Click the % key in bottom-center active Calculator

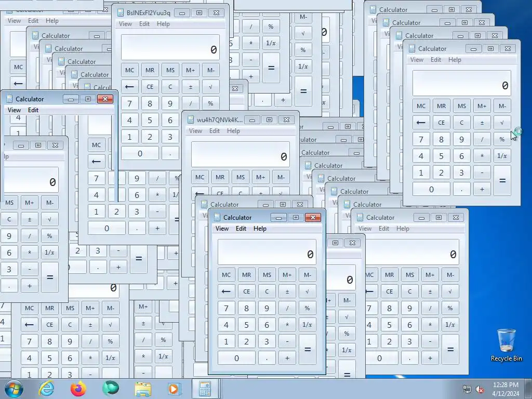(x=308, y=308)
